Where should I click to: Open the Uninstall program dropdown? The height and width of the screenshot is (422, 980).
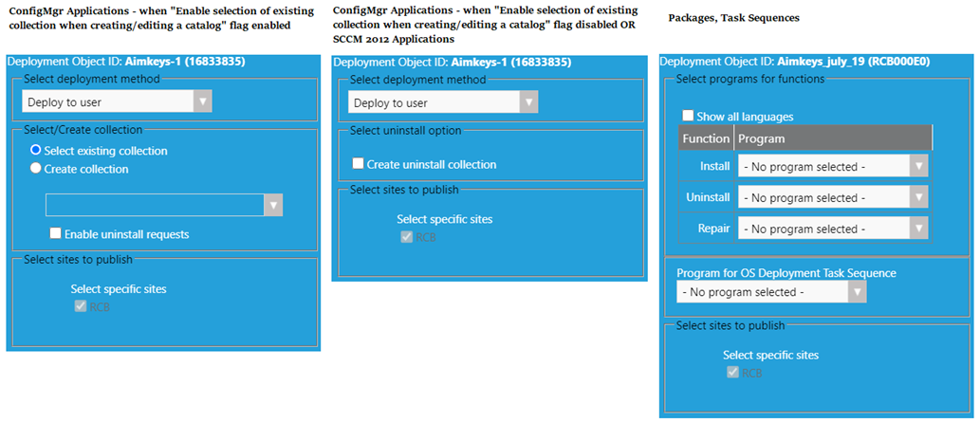click(x=833, y=198)
